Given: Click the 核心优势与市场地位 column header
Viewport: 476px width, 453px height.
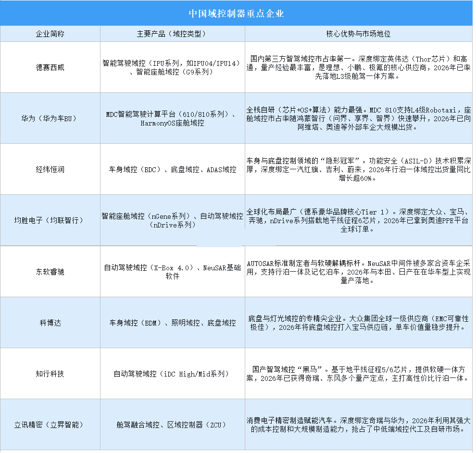Looking at the screenshot, I should (x=359, y=34).
